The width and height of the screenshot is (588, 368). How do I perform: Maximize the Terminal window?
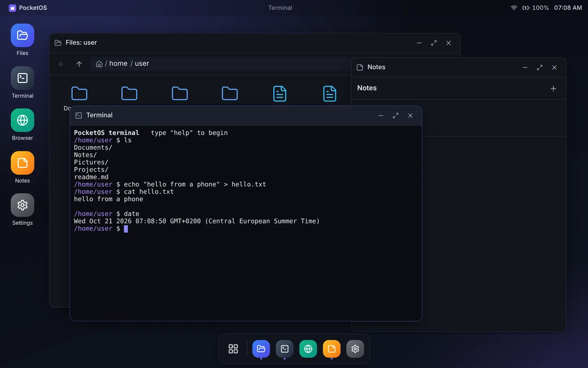point(395,116)
